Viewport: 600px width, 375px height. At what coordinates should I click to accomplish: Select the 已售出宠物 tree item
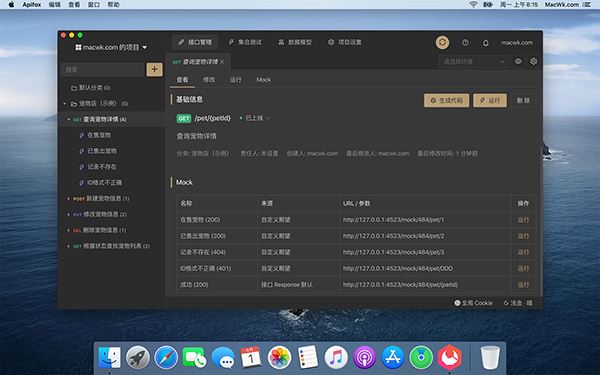[x=102, y=151]
